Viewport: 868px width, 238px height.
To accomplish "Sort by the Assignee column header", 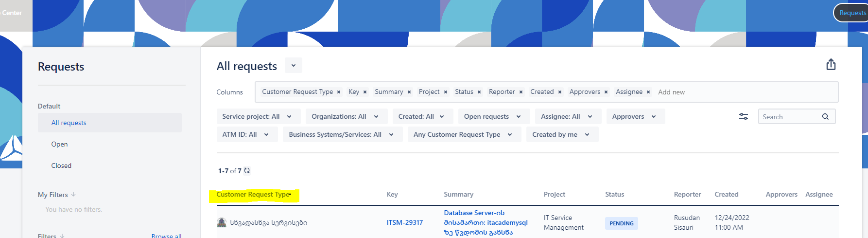I will click(x=819, y=194).
